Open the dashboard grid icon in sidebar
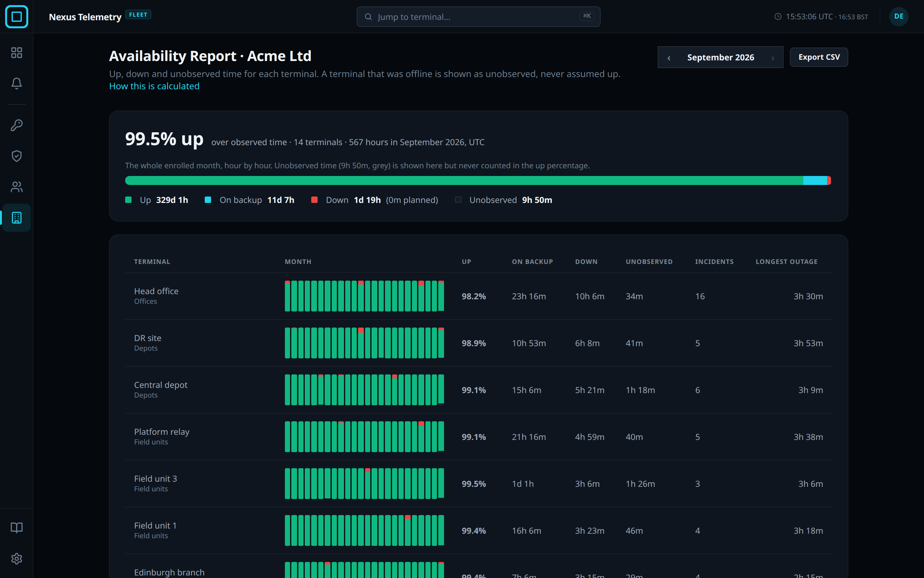The image size is (924, 578). pos(16,52)
